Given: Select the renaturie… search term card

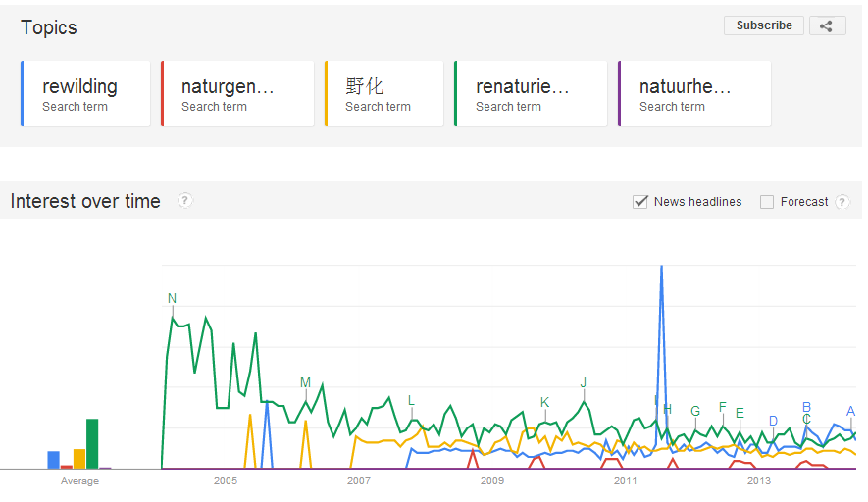Looking at the screenshot, I should [531, 93].
